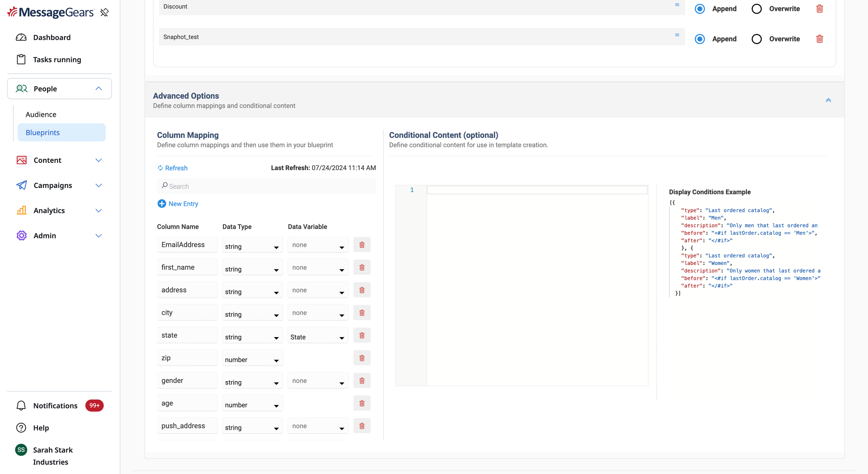Image resolution: width=868 pixels, height=474 pixels.
Task: Click the Help question mark icon
Action: [21, 428]
